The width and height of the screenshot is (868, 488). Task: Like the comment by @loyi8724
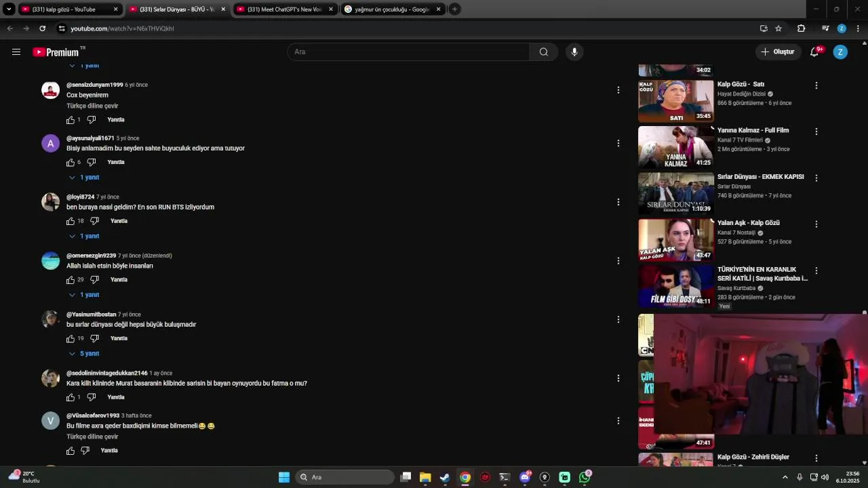coord(71,221)
